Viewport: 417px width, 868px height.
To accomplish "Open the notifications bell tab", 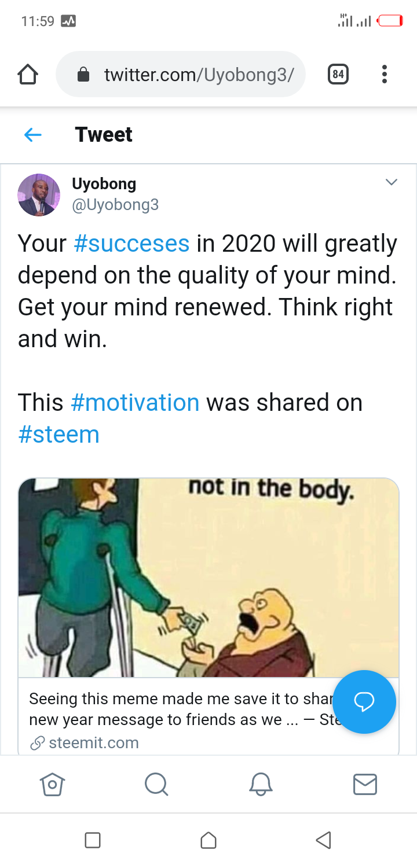I will (261, 785).
